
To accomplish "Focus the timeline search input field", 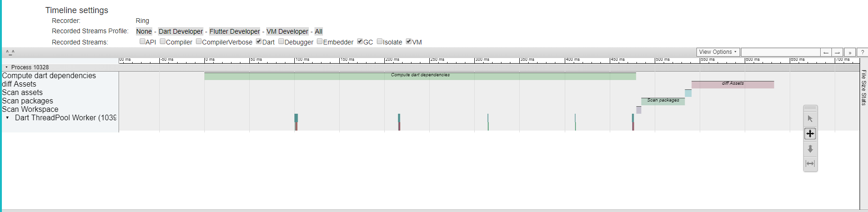I will (x=780, y=52).
